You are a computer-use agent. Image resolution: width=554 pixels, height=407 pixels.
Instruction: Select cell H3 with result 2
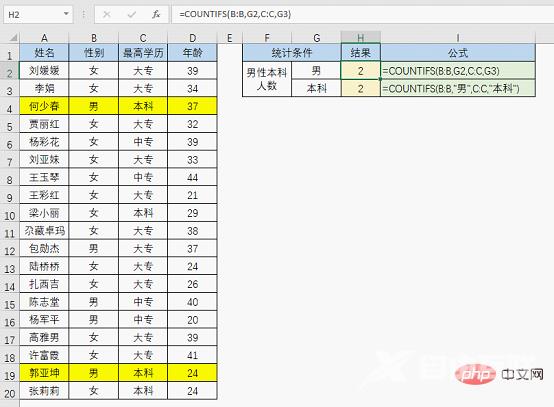(360, 88)
